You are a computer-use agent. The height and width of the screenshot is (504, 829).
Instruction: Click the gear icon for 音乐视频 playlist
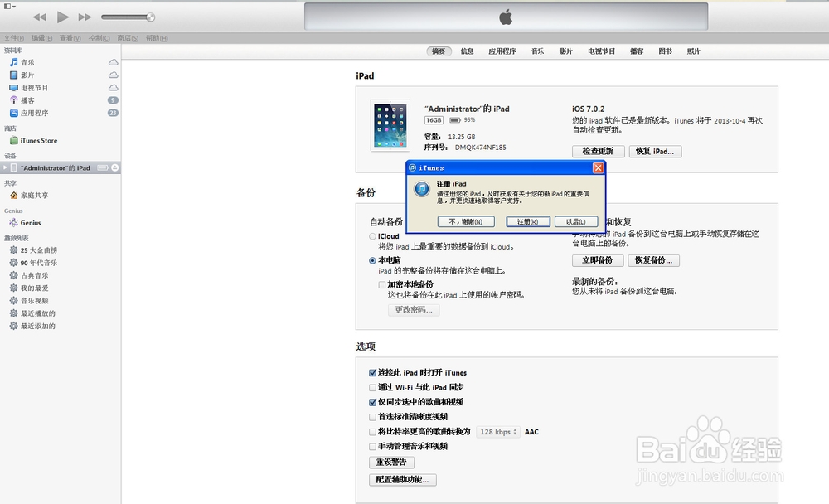tap(14, 300)
